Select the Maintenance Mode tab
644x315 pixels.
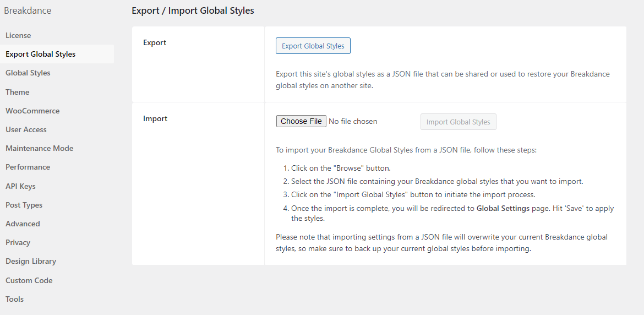40,148
